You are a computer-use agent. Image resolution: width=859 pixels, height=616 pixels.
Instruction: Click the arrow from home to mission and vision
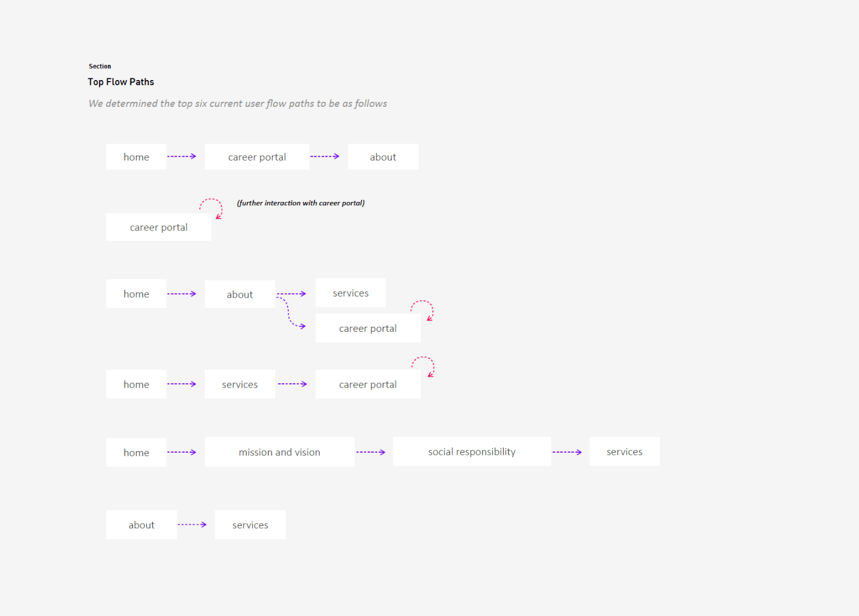tap(181, 452)
